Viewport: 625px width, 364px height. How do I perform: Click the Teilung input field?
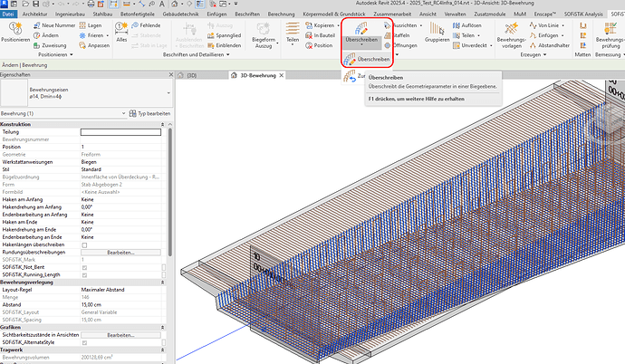(120, 132)
